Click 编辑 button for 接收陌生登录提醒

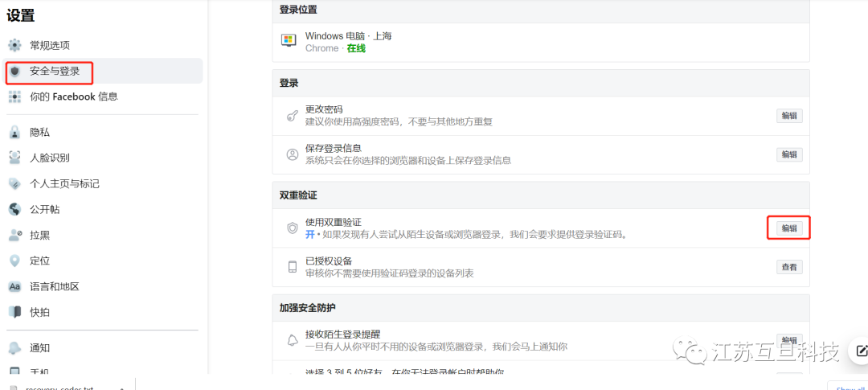[788, 340]
